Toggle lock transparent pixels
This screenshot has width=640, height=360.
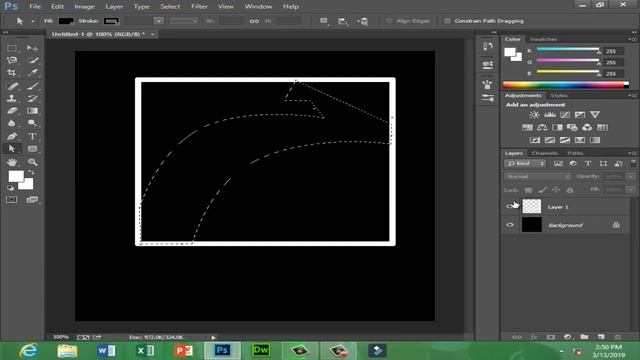point(528,190)
